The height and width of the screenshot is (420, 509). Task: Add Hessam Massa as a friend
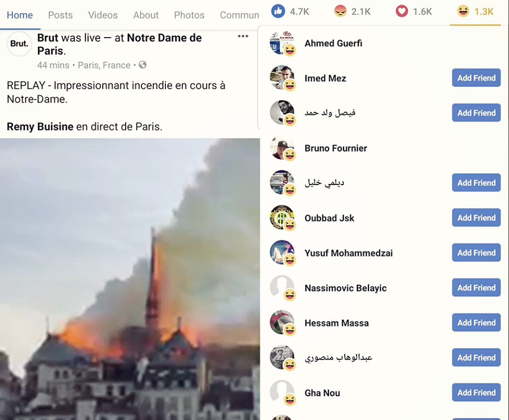pyautogui.click(x=476, y=323)
